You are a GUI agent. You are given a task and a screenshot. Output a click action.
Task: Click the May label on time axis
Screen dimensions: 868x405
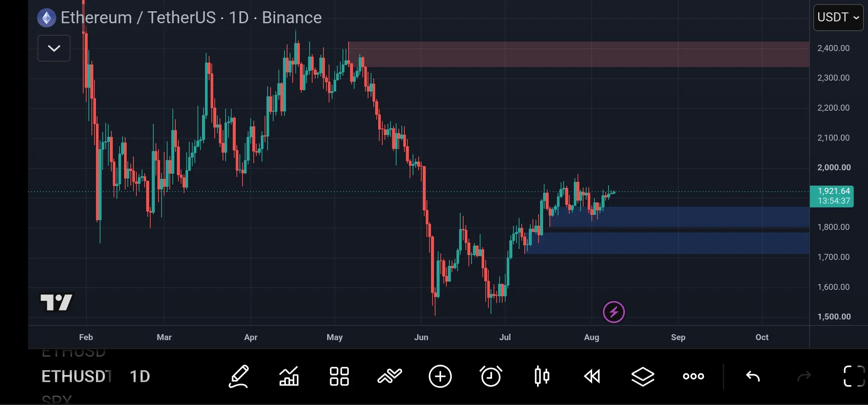pyautogui.click(x=335, y=337)
